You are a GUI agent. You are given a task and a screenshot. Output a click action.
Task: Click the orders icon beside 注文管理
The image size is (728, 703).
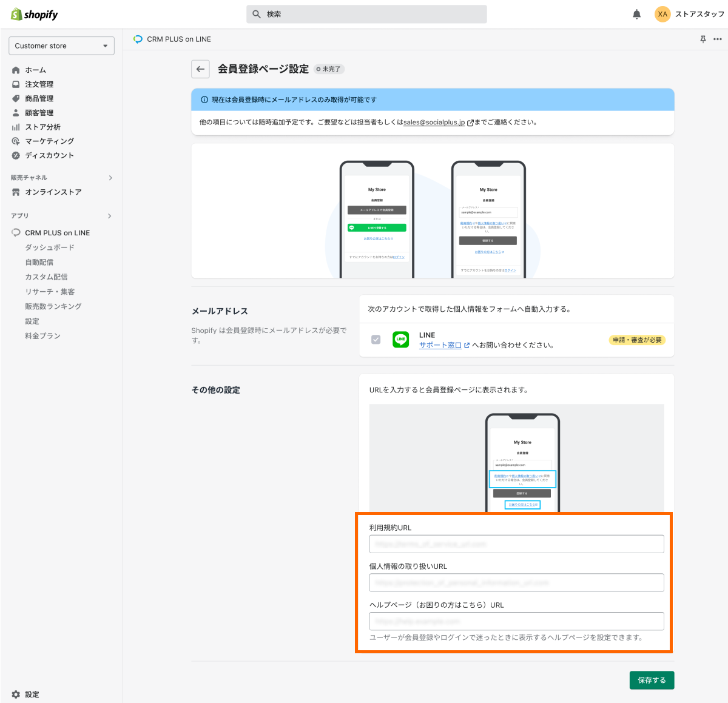(x=16, y=84)
